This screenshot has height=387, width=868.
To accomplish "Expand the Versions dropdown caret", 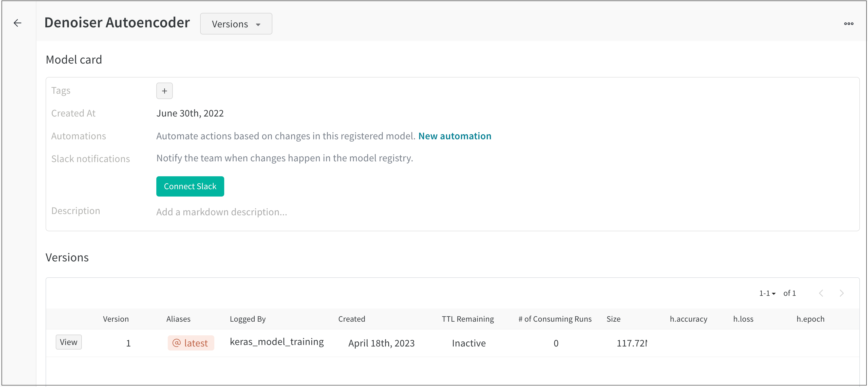I will click(258, 24).
